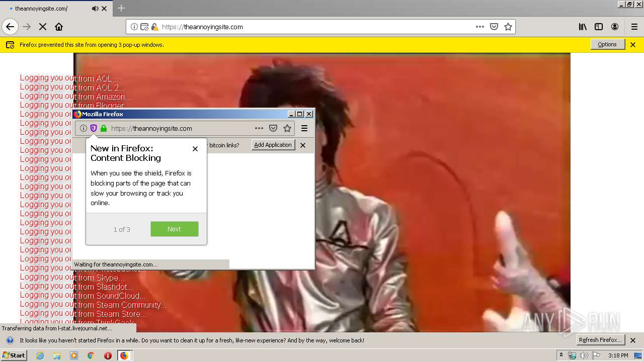Click the green padlock in popup window
The width and height of the screenshot is (644, 362).
(104, 128)
